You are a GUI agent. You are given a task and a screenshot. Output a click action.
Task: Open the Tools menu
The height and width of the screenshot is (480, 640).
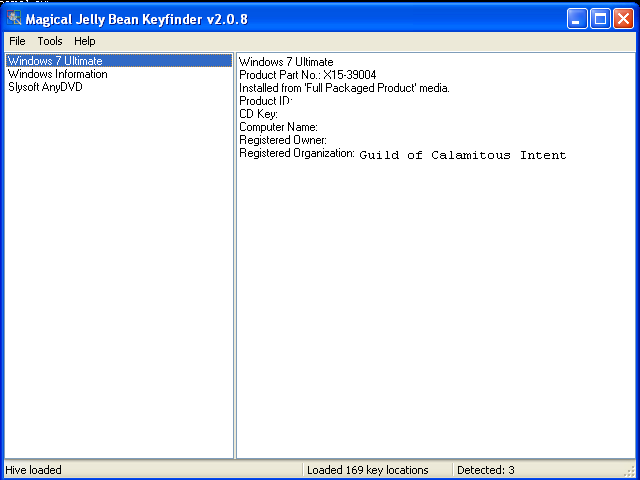[50, 41]
